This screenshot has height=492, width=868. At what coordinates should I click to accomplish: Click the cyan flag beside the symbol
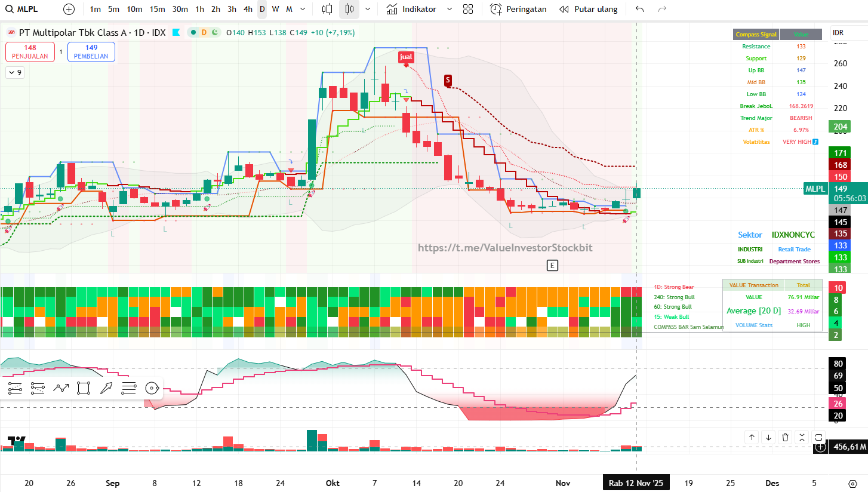click(x=176, y=32)
